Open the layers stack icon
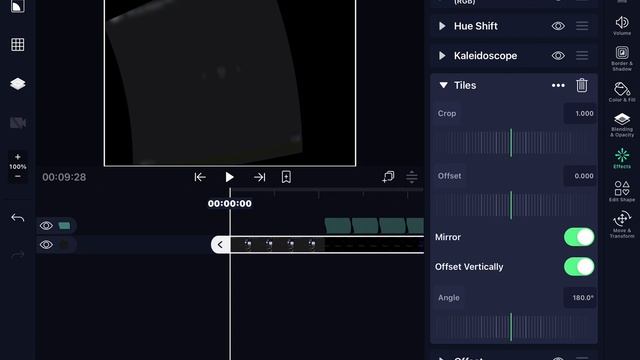Image resolution: width=640 pixels, height=360 pixels. 18,84
